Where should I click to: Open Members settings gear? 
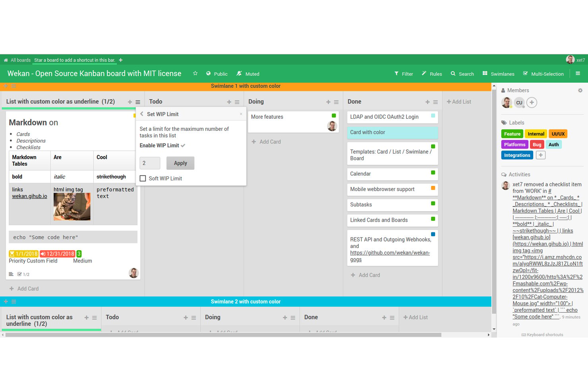tap(580, 91)
